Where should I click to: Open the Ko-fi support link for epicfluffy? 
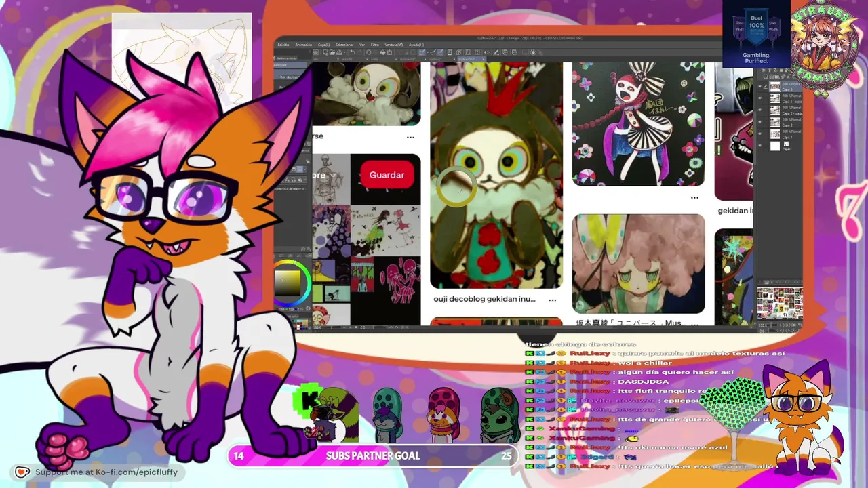106,472
